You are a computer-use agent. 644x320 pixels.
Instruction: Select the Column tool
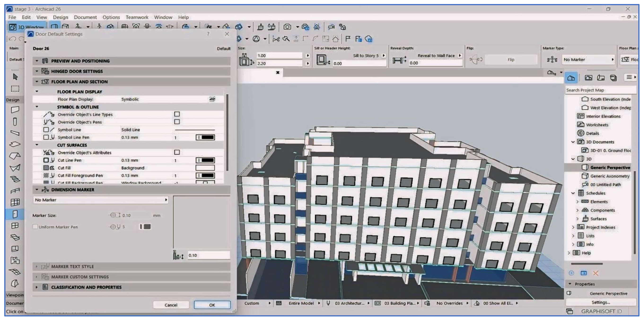(x=15, y=122)
